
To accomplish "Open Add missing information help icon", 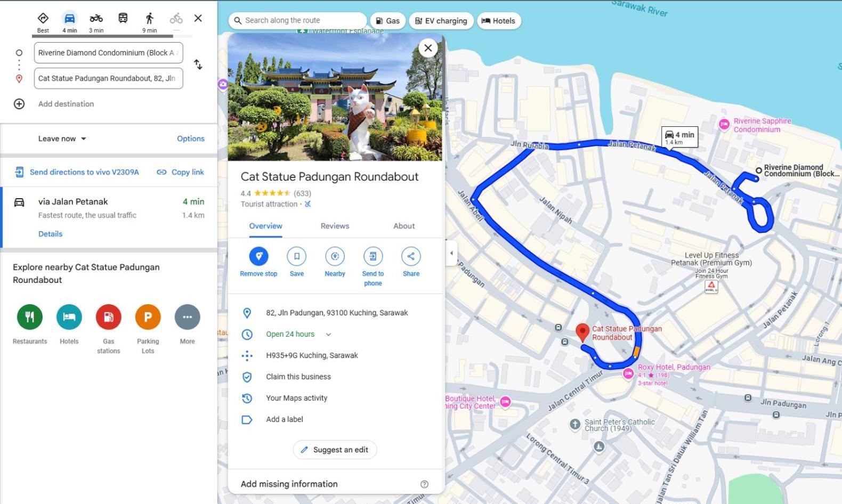I will (x=424, y=484).
